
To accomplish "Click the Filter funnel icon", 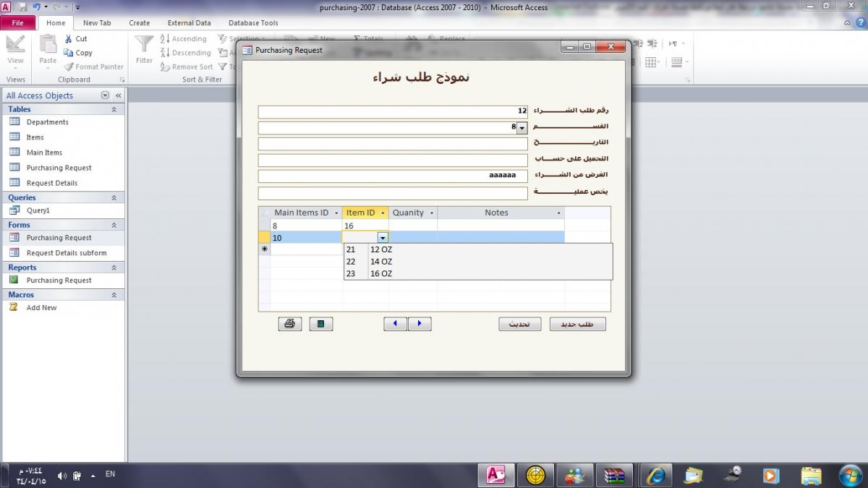I will (145, 44).
